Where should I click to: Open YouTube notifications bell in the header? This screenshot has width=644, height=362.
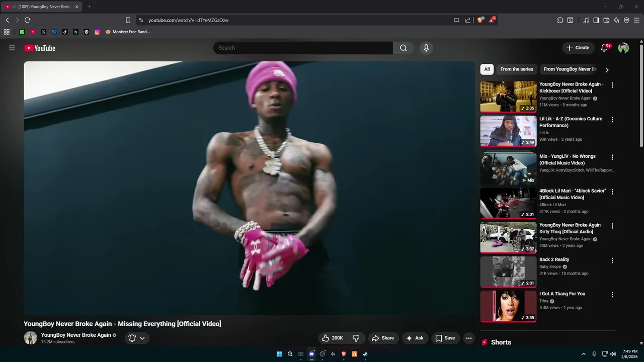pos(605,48)
